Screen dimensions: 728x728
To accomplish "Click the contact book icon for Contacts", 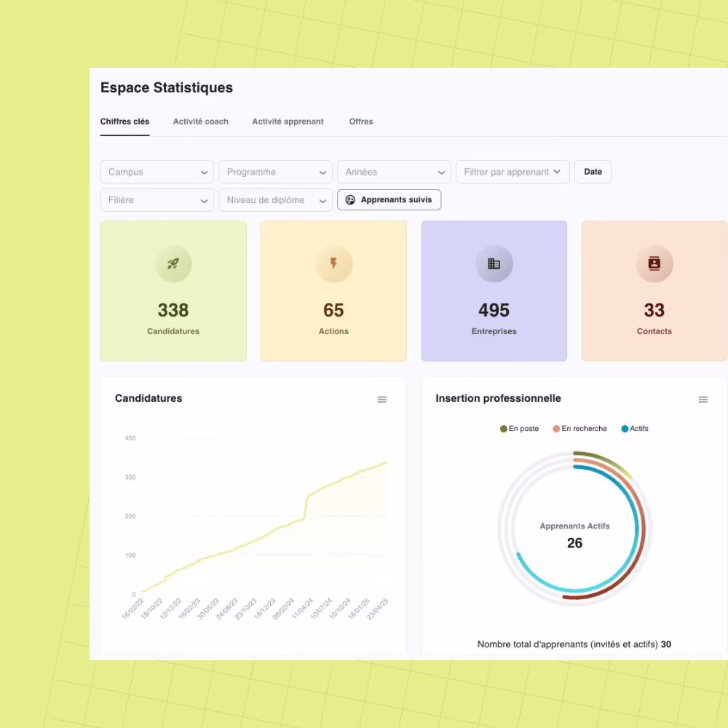I will [x=654, y=264].
